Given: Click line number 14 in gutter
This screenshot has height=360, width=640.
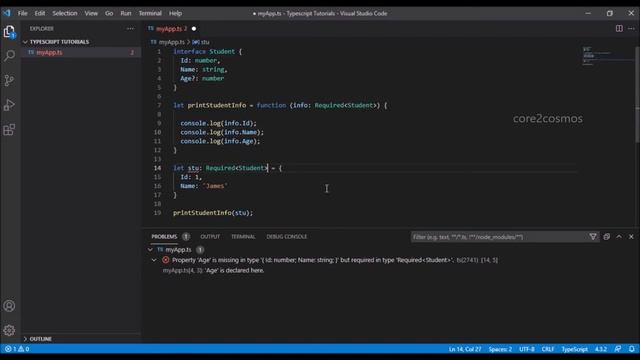Looking at the screenshot, I should pyautogui.click(x=158, y=168).
